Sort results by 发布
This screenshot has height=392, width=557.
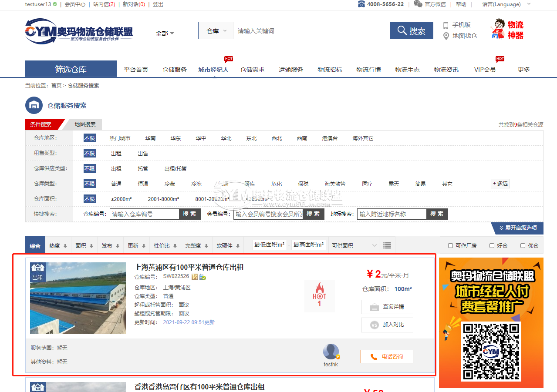(110, 245)
